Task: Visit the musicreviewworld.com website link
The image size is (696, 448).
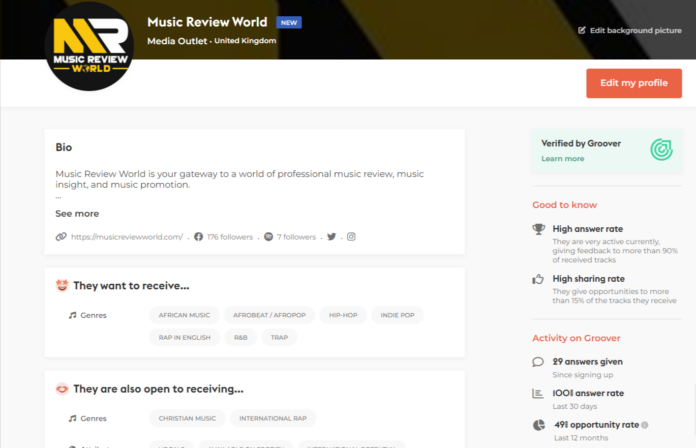Action: pos(126,237)
